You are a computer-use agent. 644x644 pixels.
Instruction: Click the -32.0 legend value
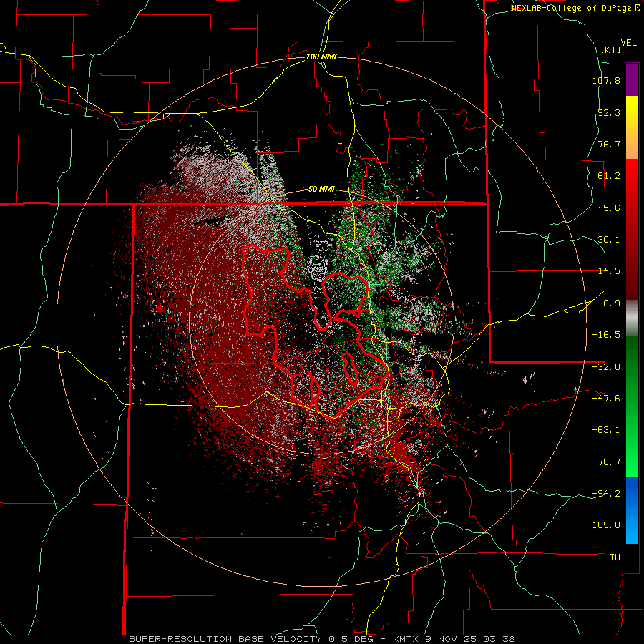click(x=606, y=367)
